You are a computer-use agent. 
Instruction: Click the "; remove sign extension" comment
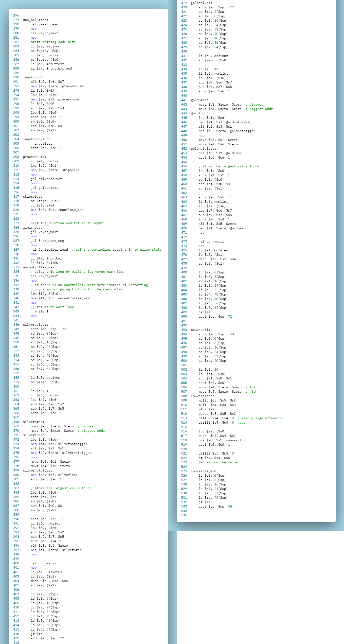[x=260, y=418]
